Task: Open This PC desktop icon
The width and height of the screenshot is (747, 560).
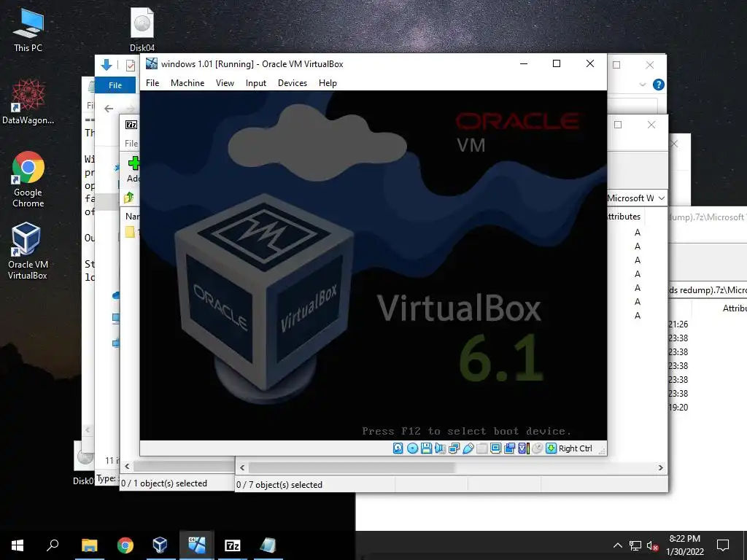Action: click(x=28, y=29)
